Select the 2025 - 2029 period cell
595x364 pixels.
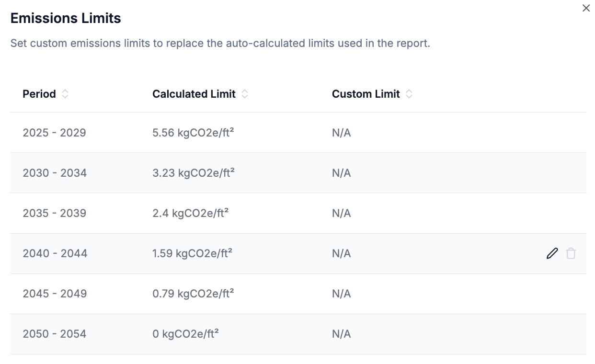(54, 133)
